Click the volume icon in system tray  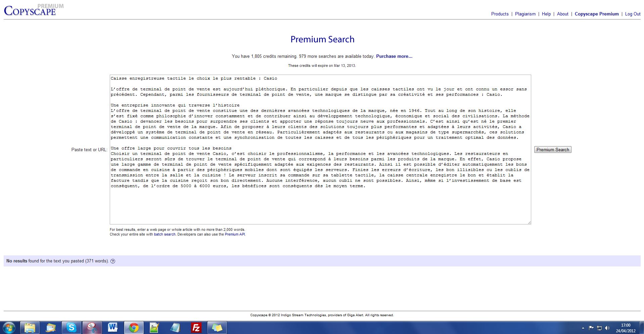pos(607,328)
